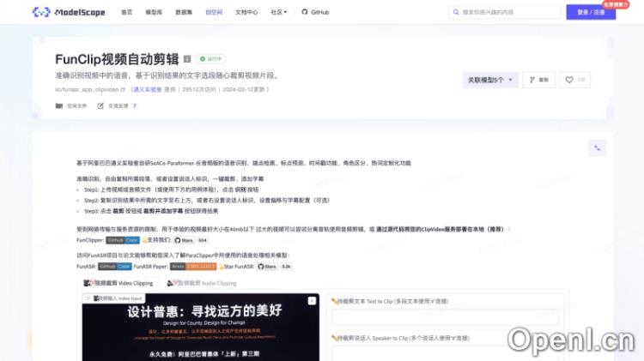The width and height of the screenshot is (644, 361).
Task: Click the 复制 copy space button
Action: (x=538, y=80)
